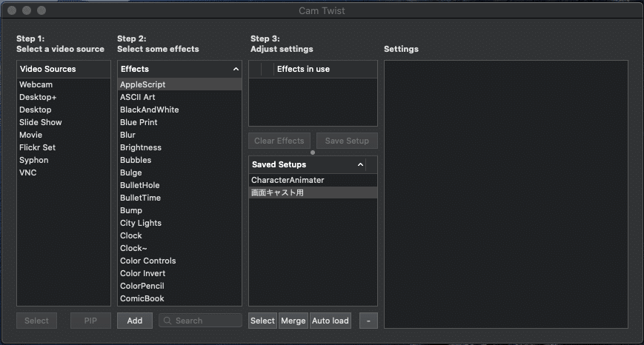Select the BulletTime effect
The image size is (644, 345).
point(140,198)
